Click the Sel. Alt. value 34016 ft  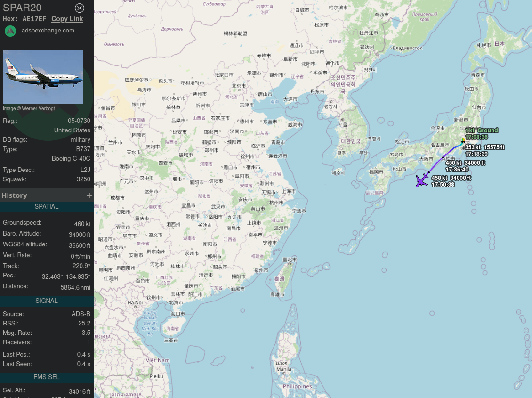point(80,392)
